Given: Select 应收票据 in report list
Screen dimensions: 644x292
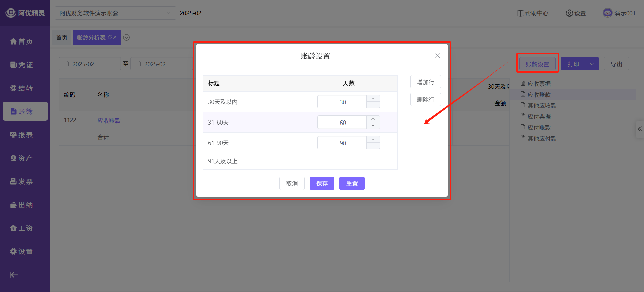Looking at the screenshot, I should pos(539,84).
